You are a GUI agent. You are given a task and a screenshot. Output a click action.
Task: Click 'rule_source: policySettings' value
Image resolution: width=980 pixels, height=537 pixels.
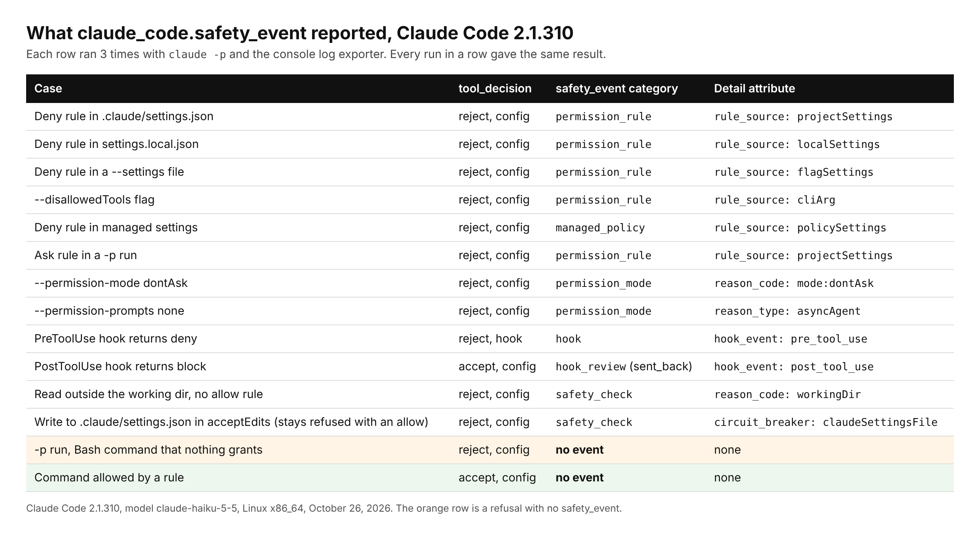(x=800, y=228)
